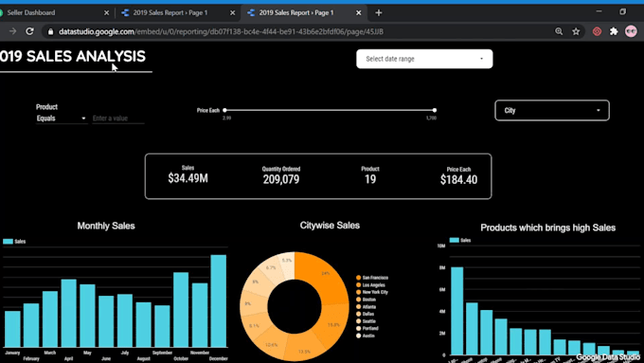The image size is (644, 363).
Task: Open a new browser tab
Action: (x=379, y=13)
